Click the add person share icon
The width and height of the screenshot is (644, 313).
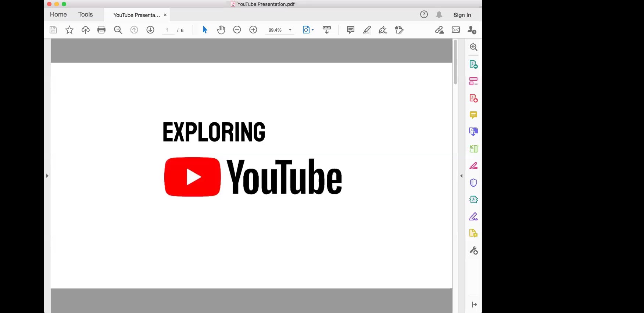[x=472, y=30]
